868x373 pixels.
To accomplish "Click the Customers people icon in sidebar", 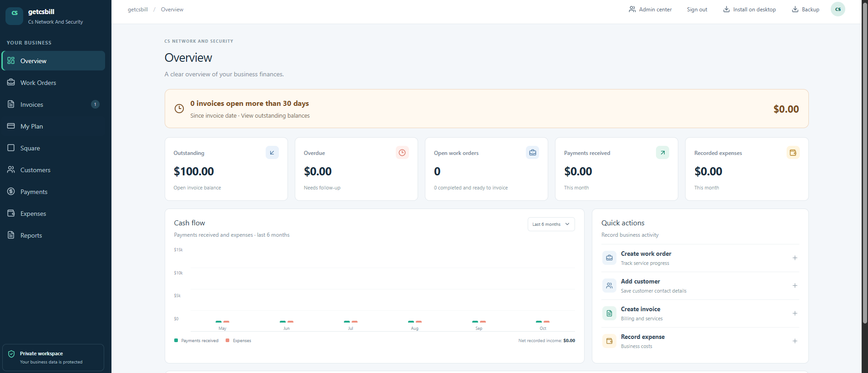I will point(11,169).
